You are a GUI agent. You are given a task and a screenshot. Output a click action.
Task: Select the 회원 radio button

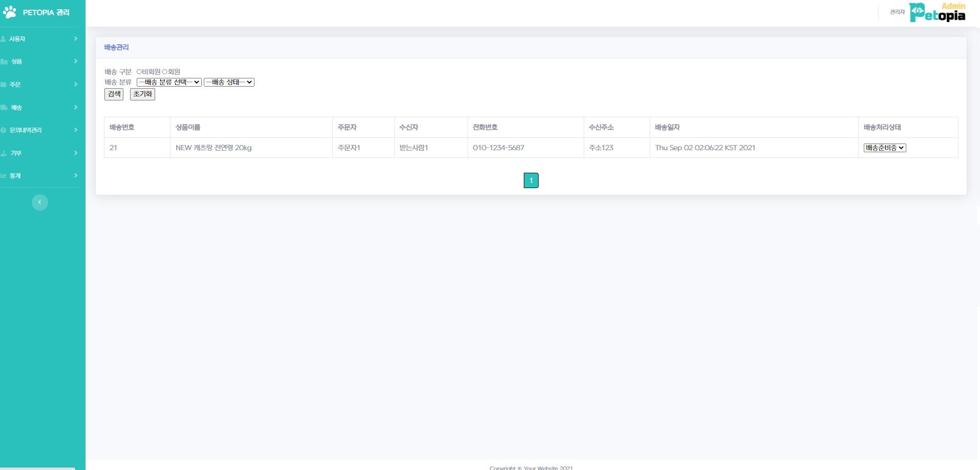pyautogui.click(x=165, y=72)
